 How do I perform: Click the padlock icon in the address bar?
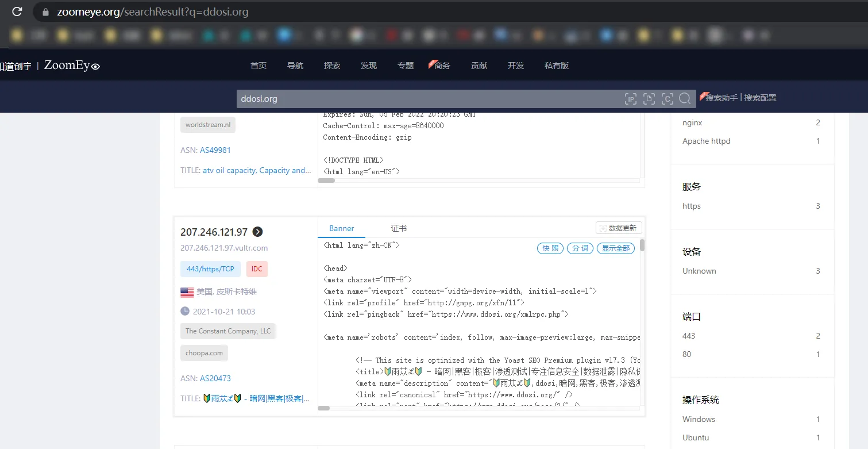tap(45, 12)
